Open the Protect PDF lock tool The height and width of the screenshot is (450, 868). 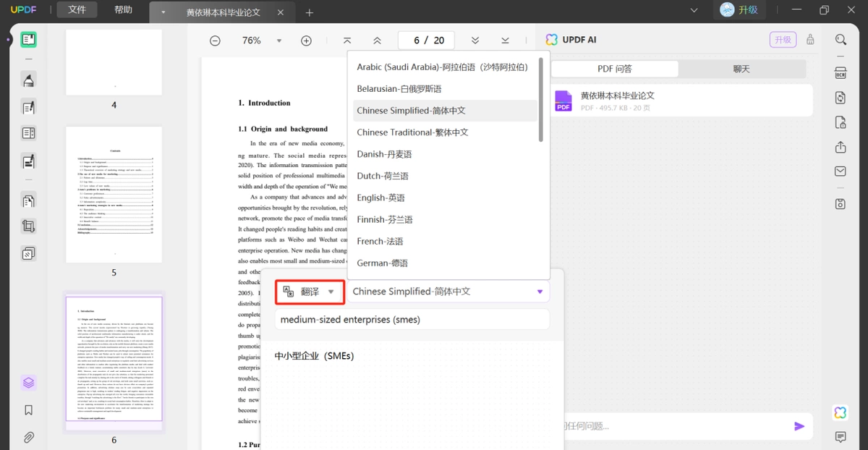pyautogui.click(x=841, y=122)
